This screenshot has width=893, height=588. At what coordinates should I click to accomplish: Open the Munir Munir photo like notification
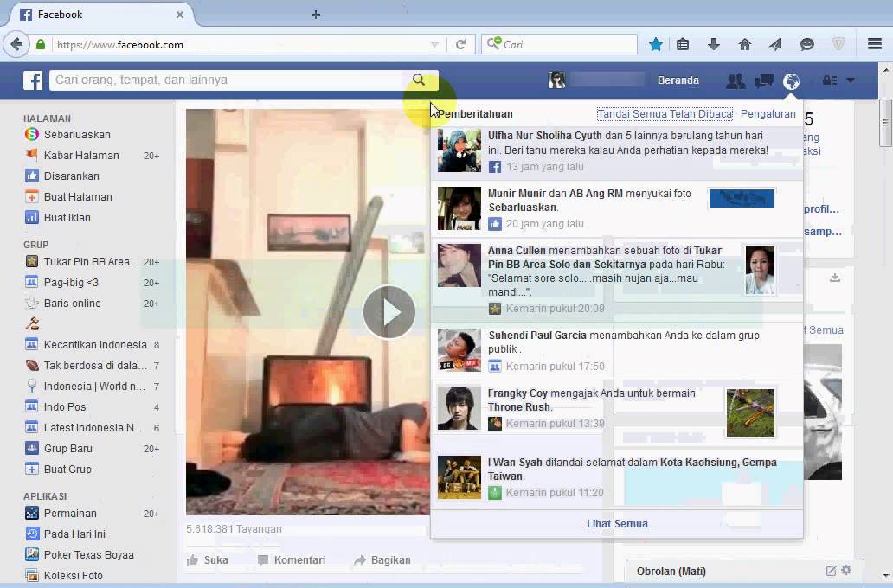point(617,209)
